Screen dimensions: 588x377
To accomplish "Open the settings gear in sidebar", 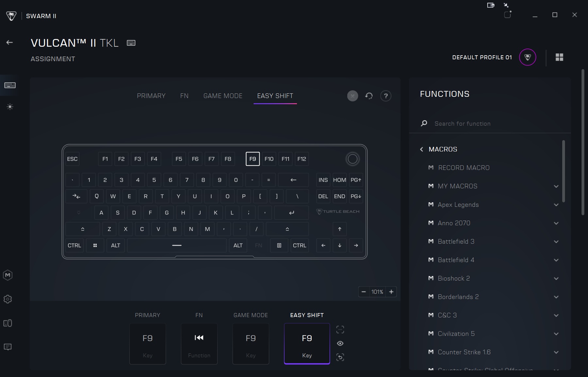I will click(x=8, y=299).
